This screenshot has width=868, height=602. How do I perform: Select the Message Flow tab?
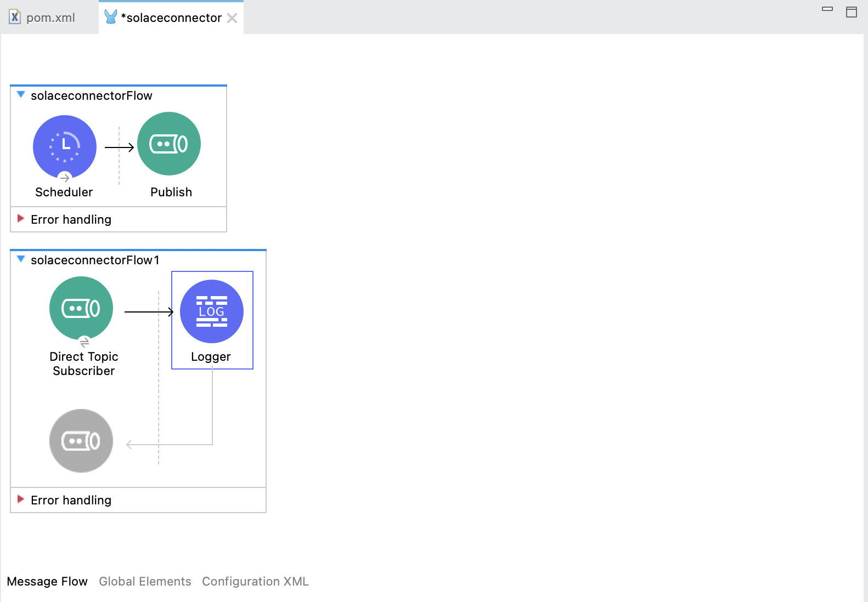[47, 581]
